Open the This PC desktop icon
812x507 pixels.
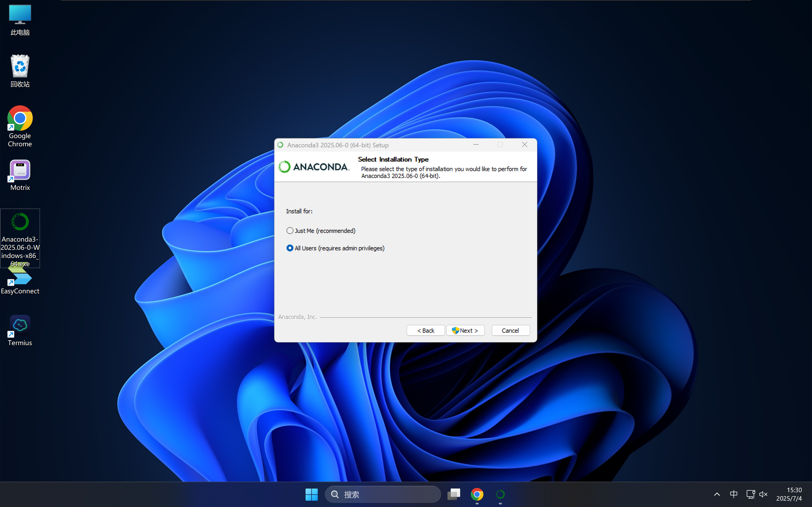(x=20, y=15)
